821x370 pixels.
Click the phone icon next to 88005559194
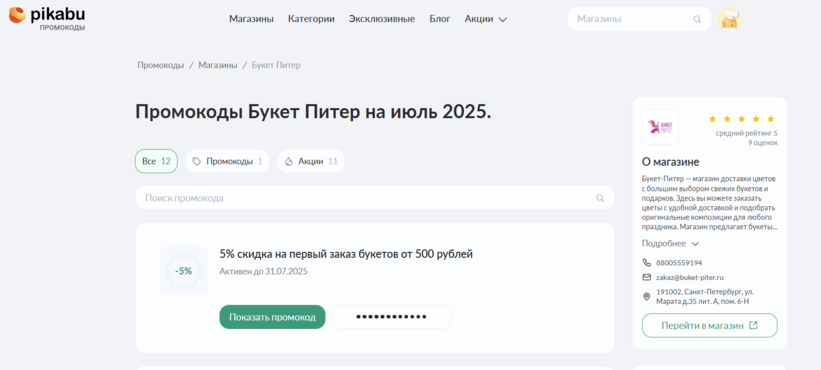[647, 263]
